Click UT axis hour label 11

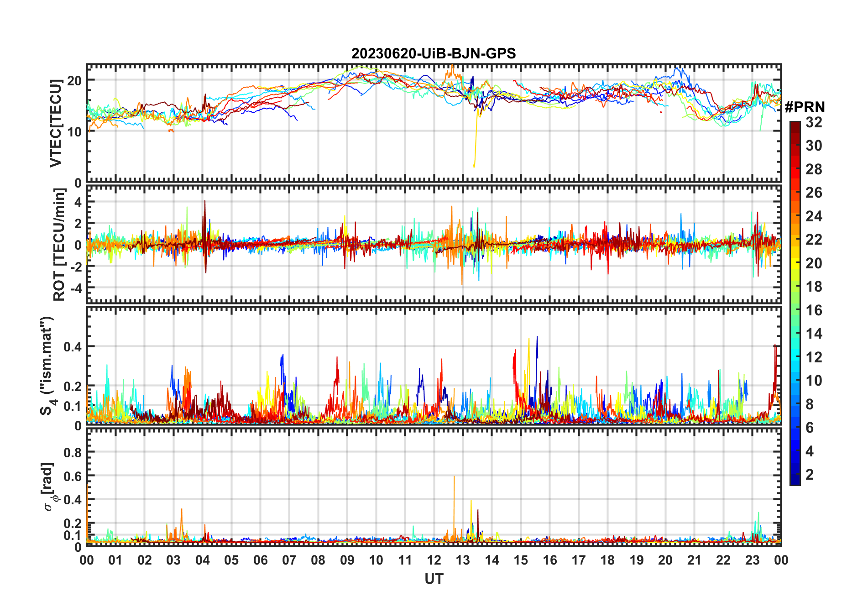click(405, 560)
